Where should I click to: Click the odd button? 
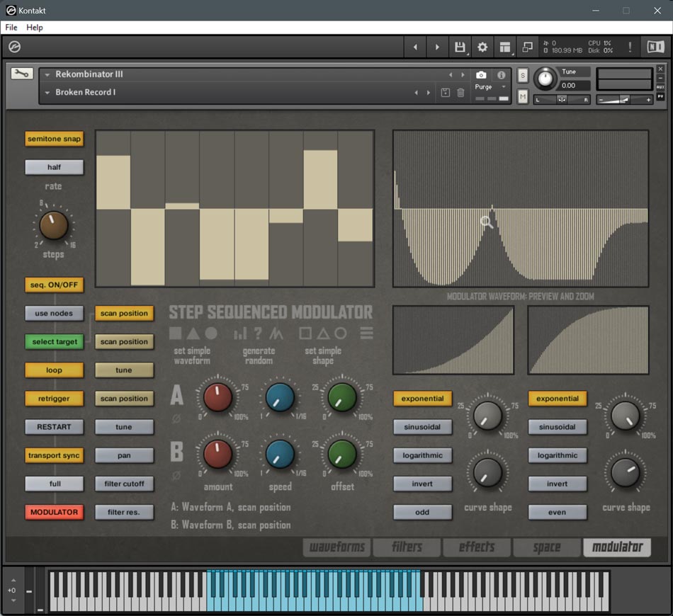422,512
